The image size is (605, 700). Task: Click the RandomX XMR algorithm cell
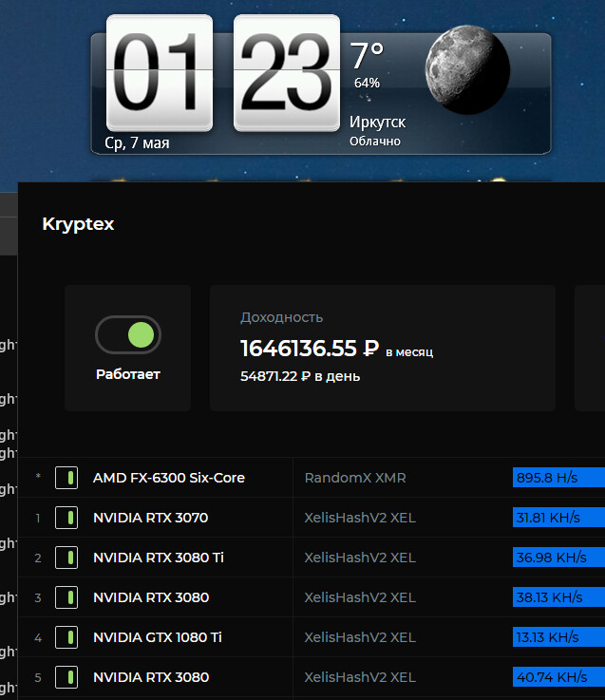(x=355, y=478)
